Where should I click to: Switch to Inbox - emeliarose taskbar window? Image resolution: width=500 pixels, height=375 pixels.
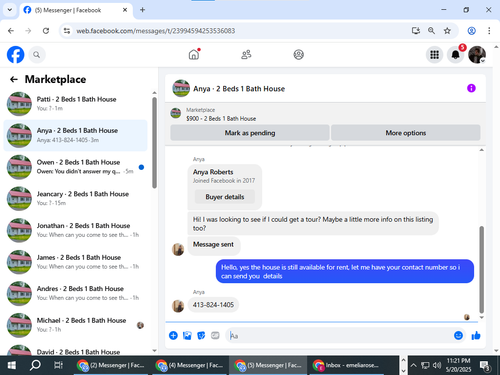pyautogui.click(x=346, y=365)
